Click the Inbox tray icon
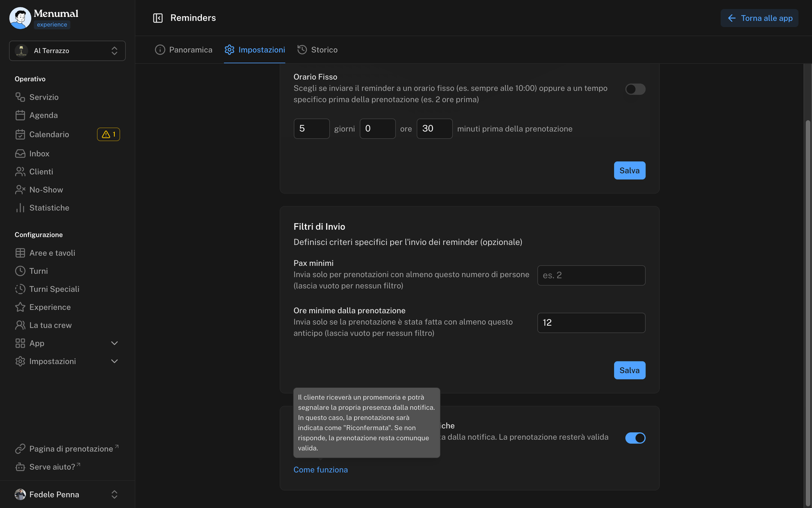The width and height of the screenshot is (812, 508). click(20, 153)
